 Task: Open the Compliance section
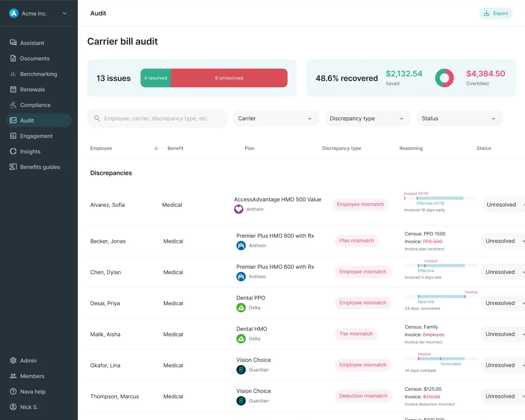35,105
